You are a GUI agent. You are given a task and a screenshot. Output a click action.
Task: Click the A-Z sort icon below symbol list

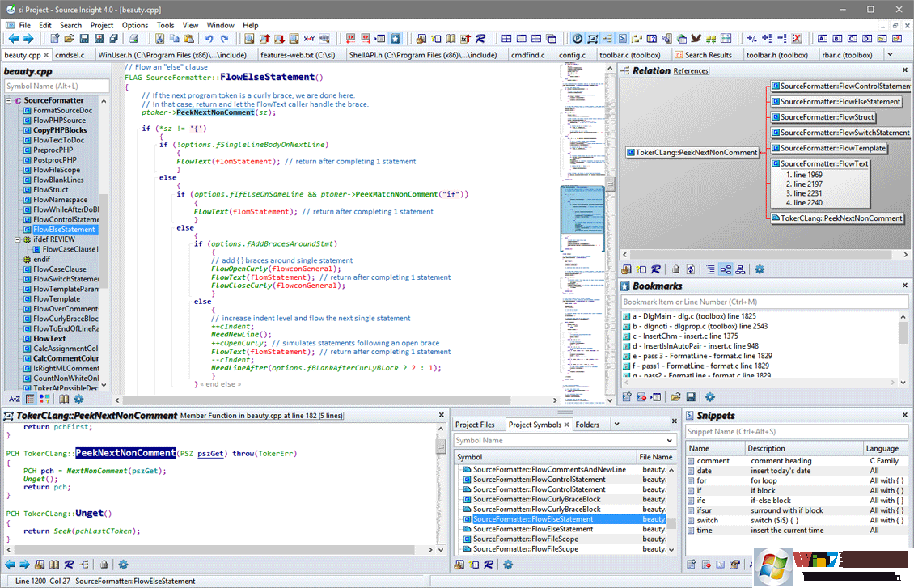click(x=14, y=399)
